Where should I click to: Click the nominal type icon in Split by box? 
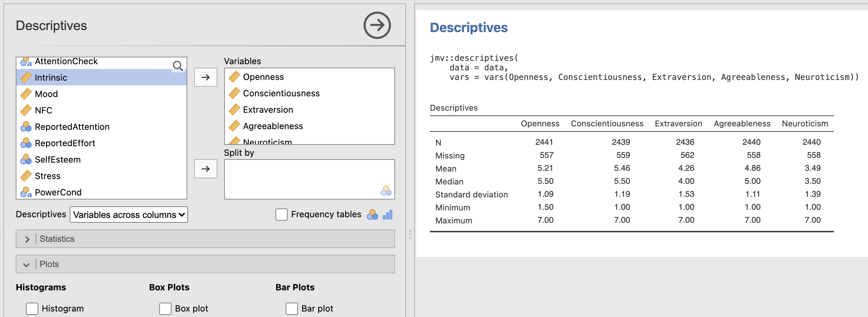point(386,191)
